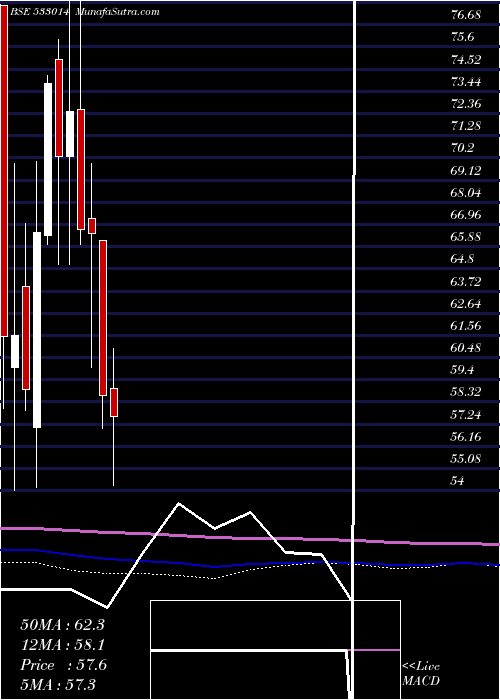Click the 57.24 price axis label
Image resolution: width=500 pixels, height=700 pixels.
[466, 415]
